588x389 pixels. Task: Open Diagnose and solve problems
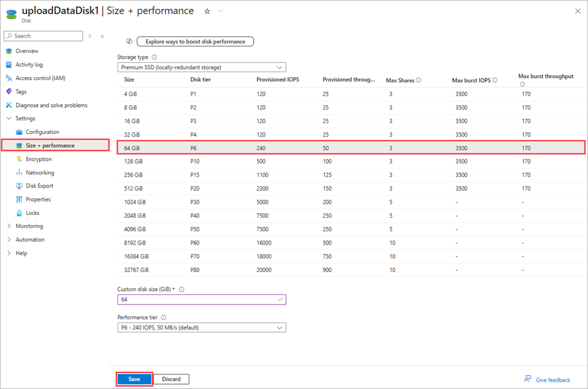click(x=52, y=105)
